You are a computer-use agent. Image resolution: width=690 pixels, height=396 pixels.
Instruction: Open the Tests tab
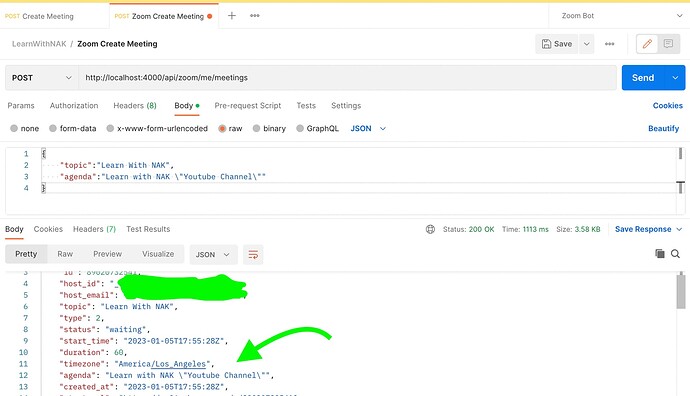point(306,106)
